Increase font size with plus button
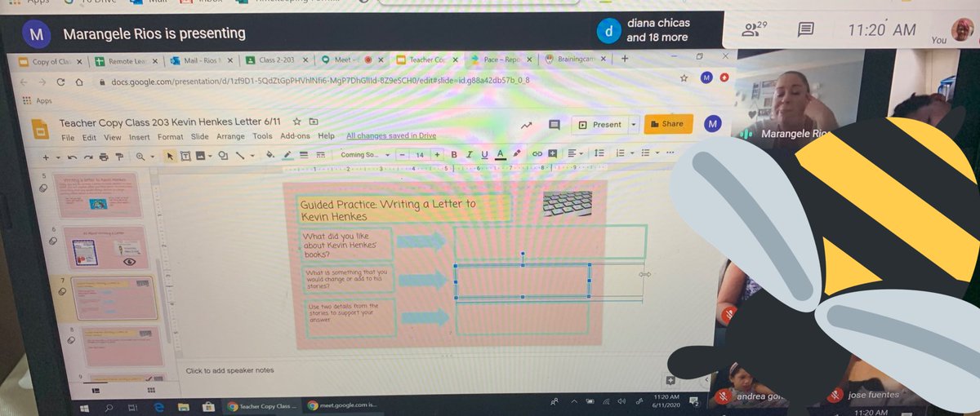Image resolution: width=980 pixels, height=416 pixels. (x=437, y=155)
